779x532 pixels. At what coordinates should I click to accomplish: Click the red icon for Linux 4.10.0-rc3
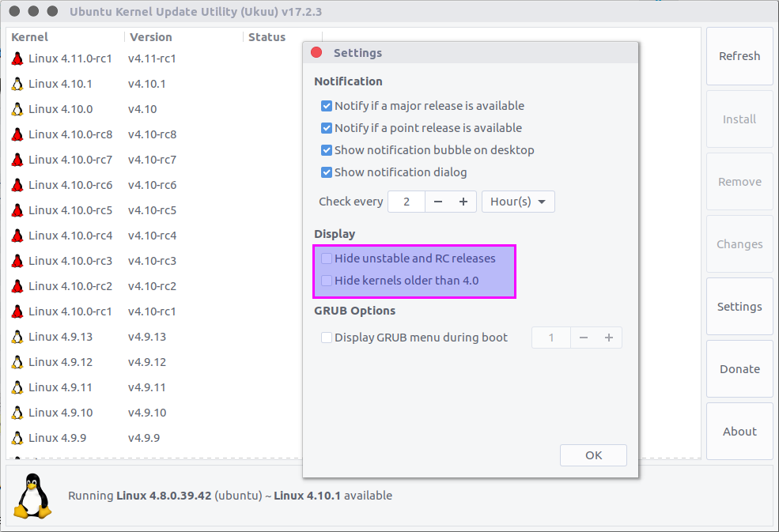click(x=17, y=262)
